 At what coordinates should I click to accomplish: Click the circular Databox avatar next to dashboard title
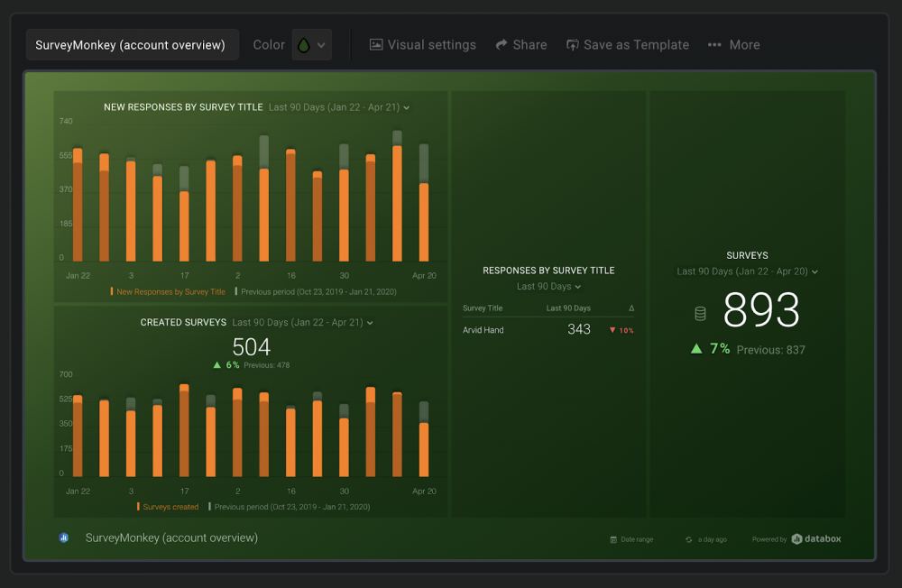(64, 537)
